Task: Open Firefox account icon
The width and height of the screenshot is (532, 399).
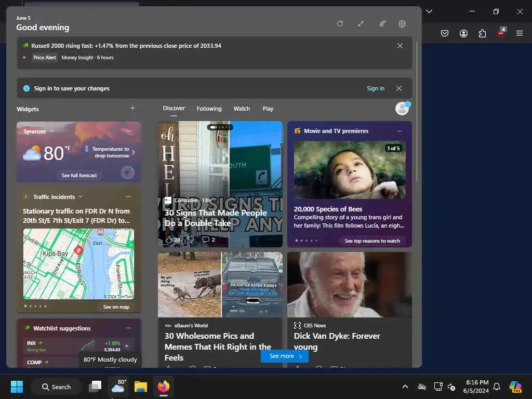Action: pyautogui.click(x=463, y=33)
